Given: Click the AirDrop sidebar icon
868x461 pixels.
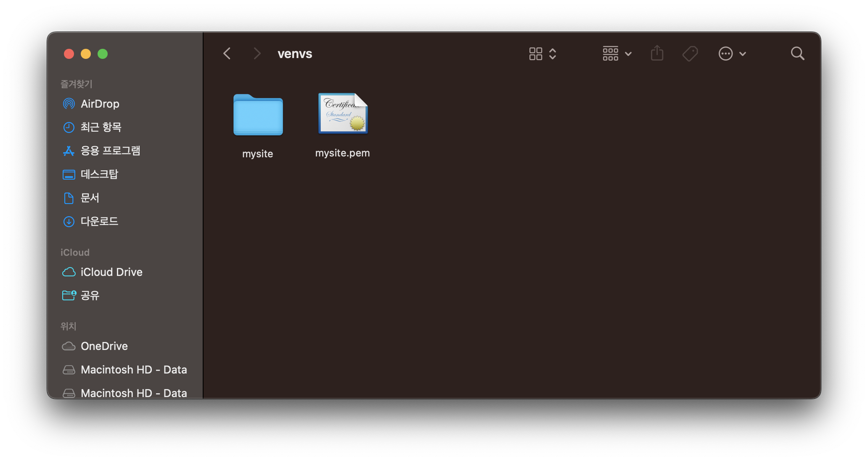Looking at the screenshot, I should click(69, 103).
